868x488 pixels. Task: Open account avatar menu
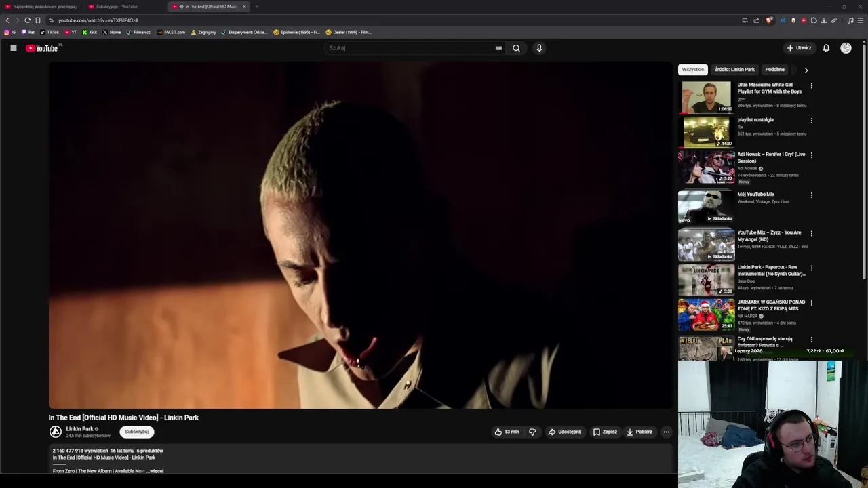coord(846,48)
